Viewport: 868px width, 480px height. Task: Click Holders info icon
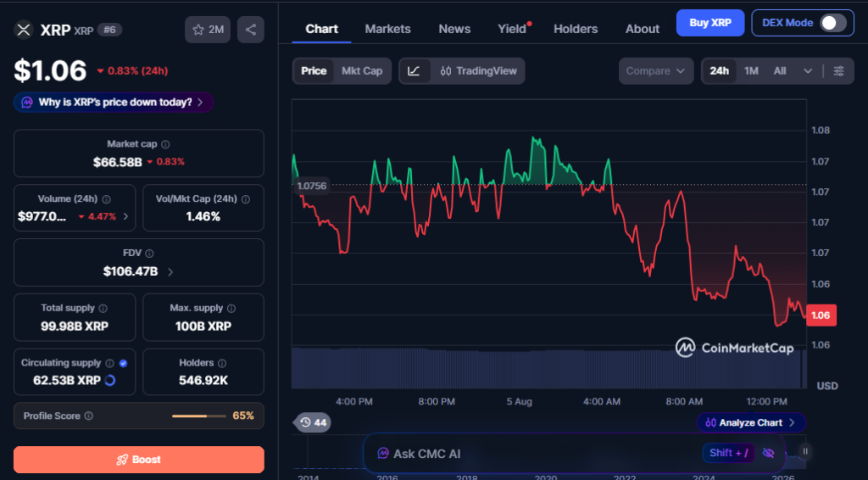pyautogui.click(x=222, y=363)
